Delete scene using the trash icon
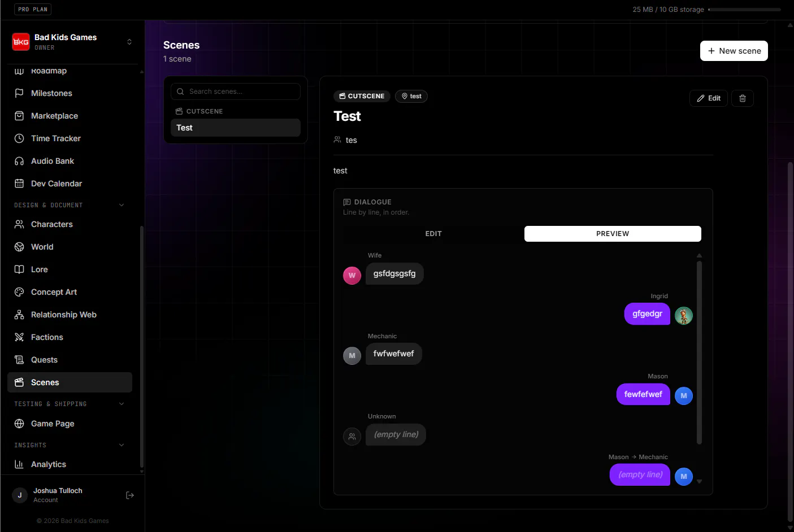 coord(742,98)
